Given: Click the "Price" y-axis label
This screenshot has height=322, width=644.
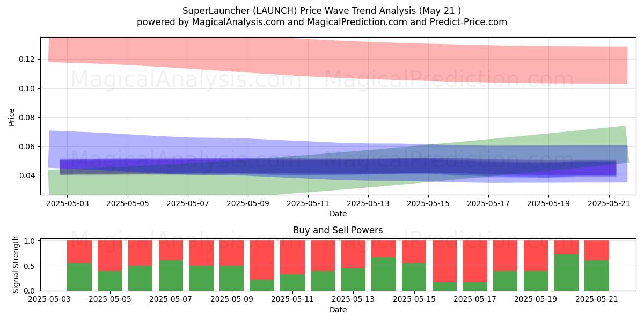Looking at the screenshot, I should click(x=12, y=116).
